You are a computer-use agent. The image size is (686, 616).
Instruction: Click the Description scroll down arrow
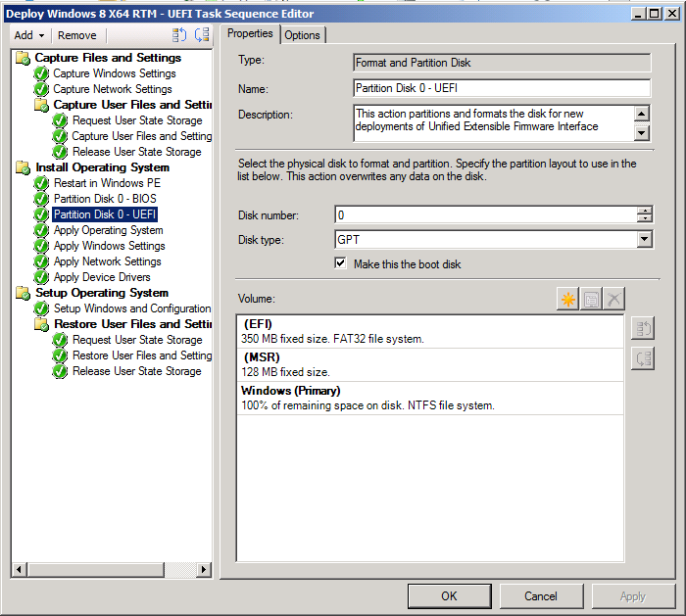tap(641, 132)
